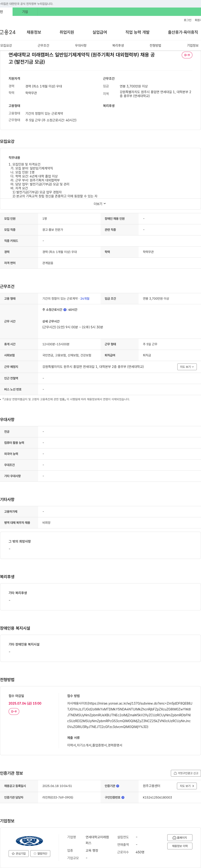Jump to 근무조건 section tab

coord(44,45)
